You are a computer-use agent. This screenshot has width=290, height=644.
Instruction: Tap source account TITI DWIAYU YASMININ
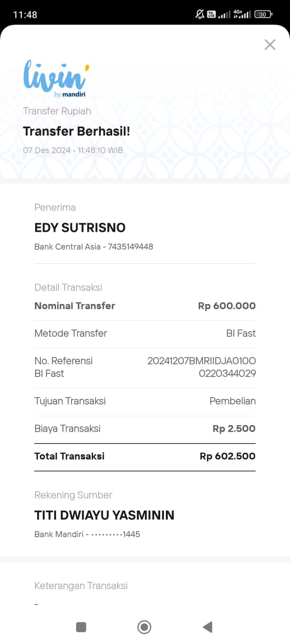coord(104,515)
